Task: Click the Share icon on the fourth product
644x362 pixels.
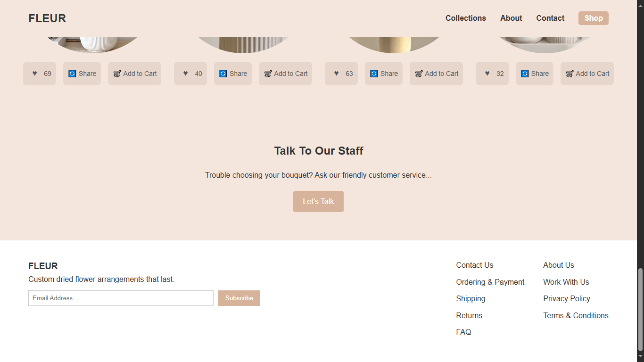Action: [x=525, y=74]
